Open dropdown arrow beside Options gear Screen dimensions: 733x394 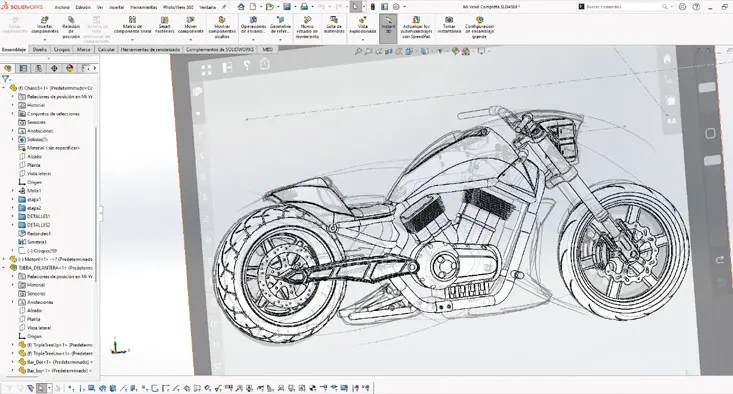coord(404,7)
